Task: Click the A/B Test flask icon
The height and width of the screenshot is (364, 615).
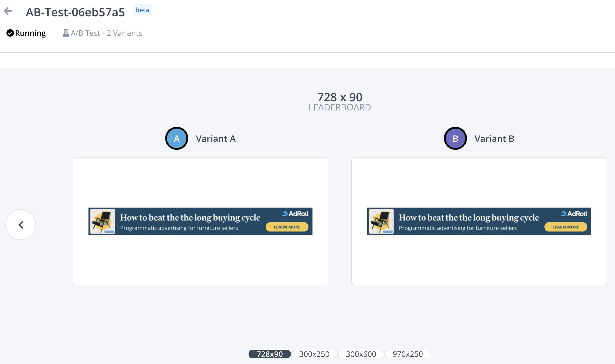Action: 66,33
